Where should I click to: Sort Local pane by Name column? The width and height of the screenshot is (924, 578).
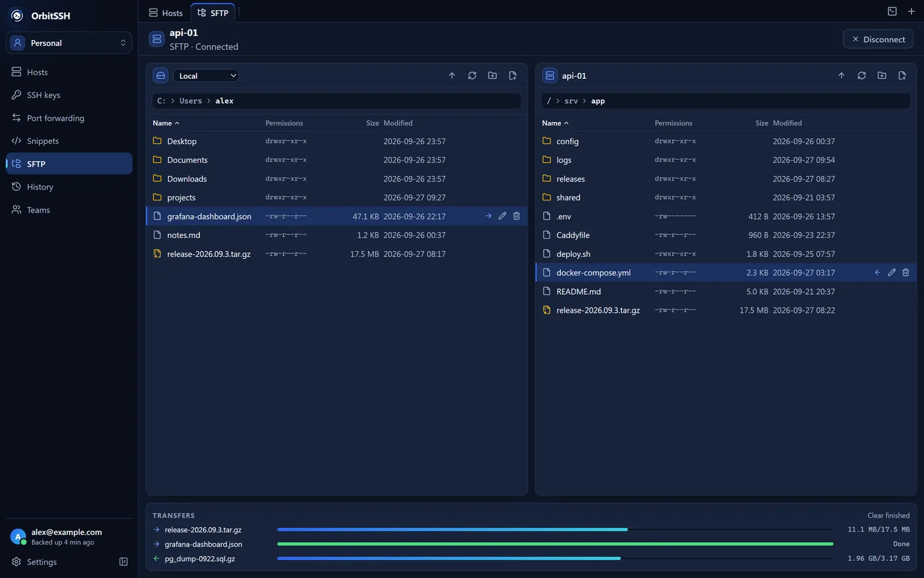166,123
